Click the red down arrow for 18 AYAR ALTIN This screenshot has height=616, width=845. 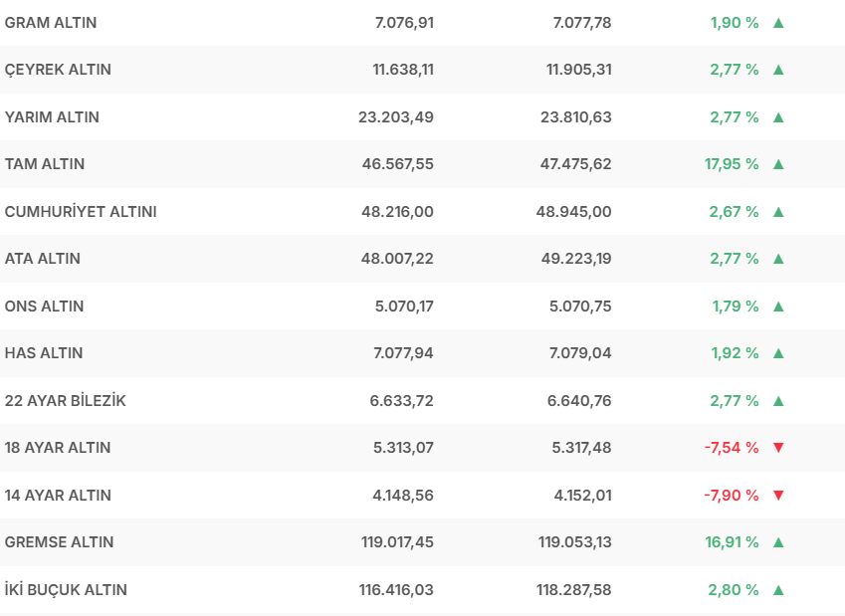point(778,448)
